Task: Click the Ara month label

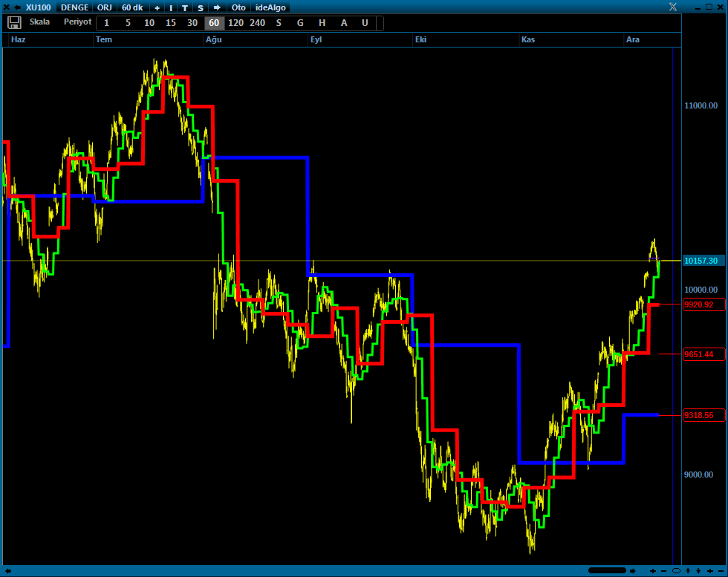Action: click(633, 39)
